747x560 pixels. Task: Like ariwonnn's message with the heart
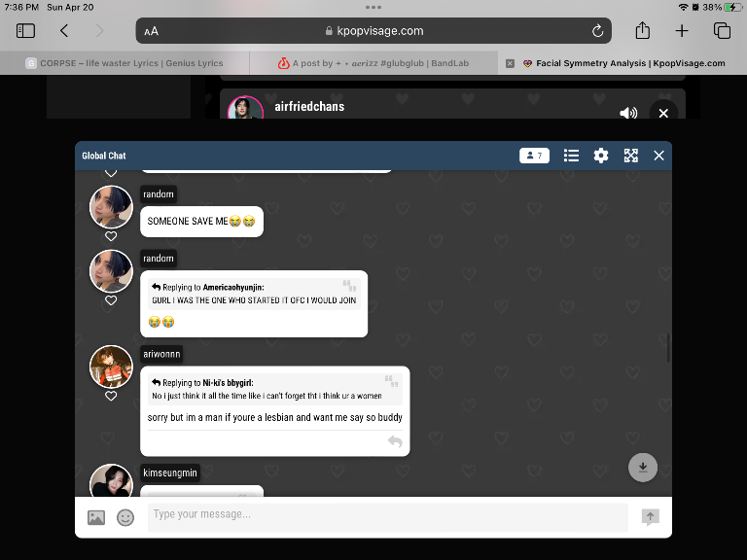click(x=111, y=396)
